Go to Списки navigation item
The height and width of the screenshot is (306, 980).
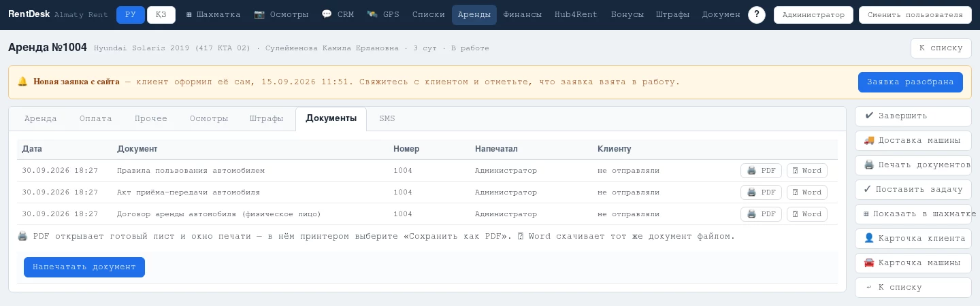point(429,15)
